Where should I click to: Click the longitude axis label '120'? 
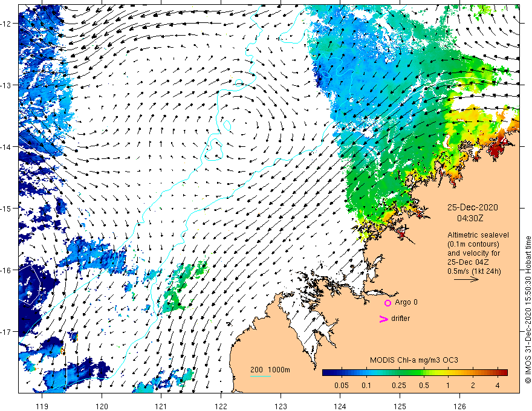click(102, 406)
